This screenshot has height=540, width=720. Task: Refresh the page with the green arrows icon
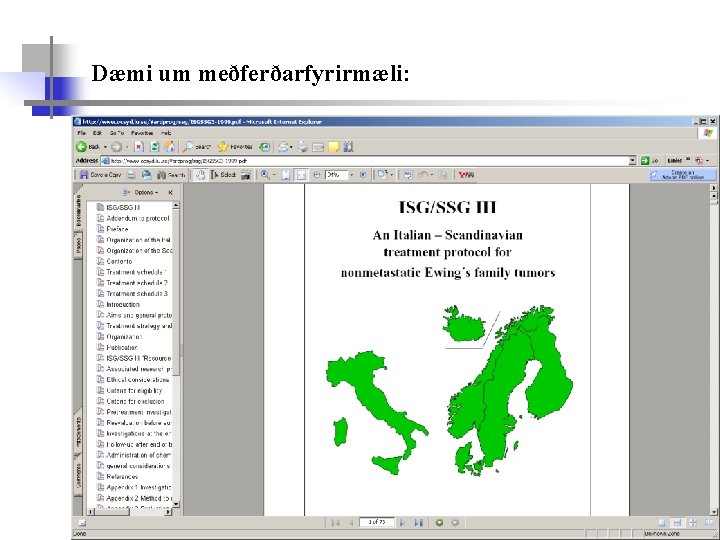[155, 147]
